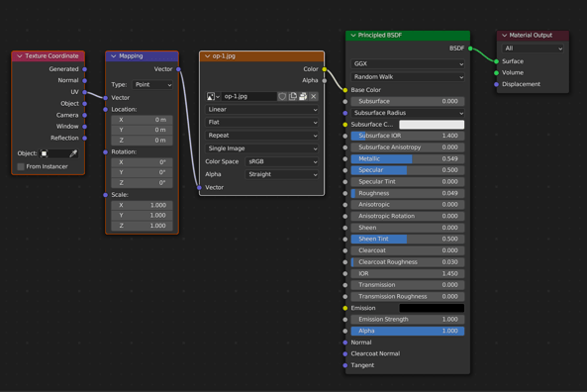Open the Flat projection dropdown
The width and height of the screenshot is (587, 392).
pos(261,123)
